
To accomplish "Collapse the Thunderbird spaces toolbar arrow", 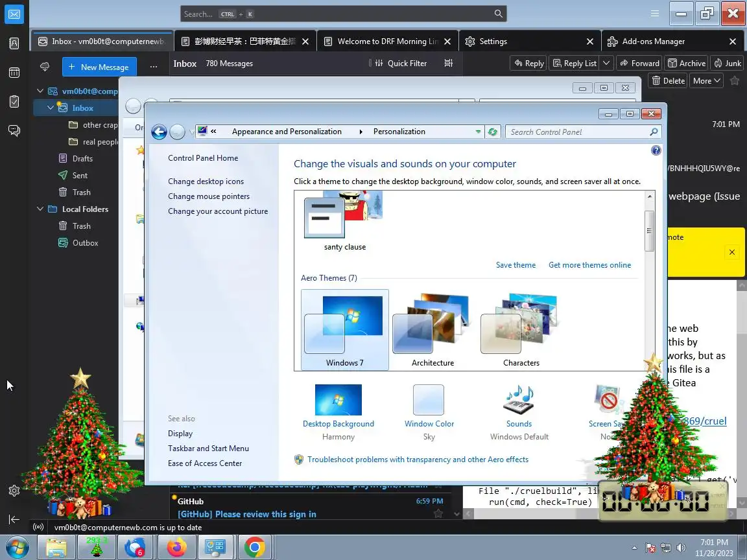I will 14,520.
